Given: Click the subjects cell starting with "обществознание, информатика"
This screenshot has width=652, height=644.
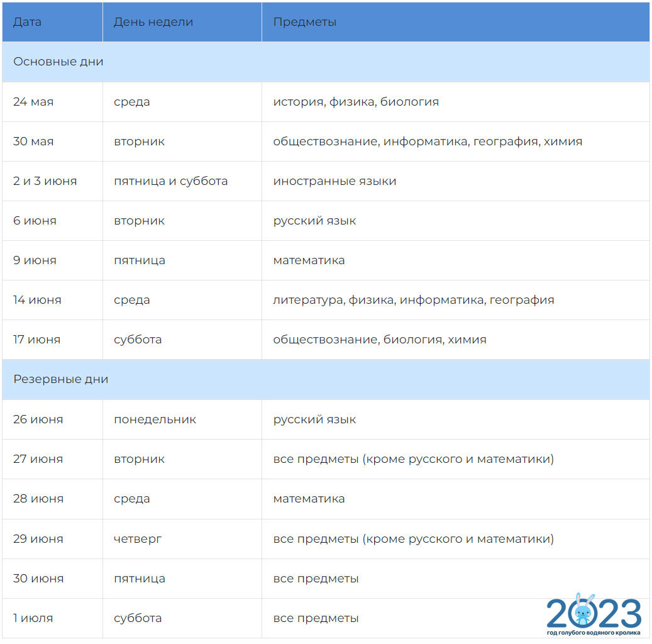Looking at the screenshot, I should (427, 142).
